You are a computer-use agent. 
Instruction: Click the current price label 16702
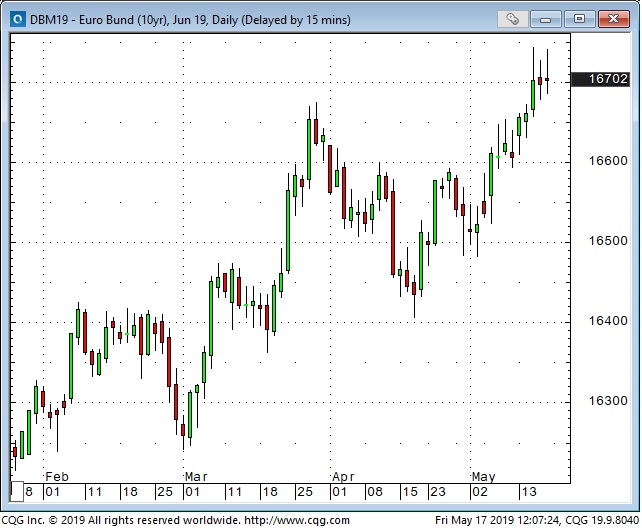(x=600, y=79)
